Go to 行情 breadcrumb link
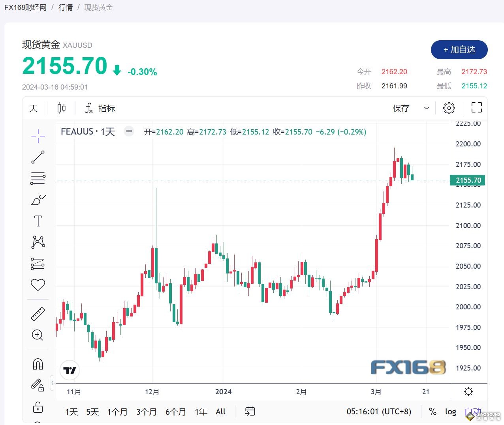504x425 pixels. (x=66, y=7)
